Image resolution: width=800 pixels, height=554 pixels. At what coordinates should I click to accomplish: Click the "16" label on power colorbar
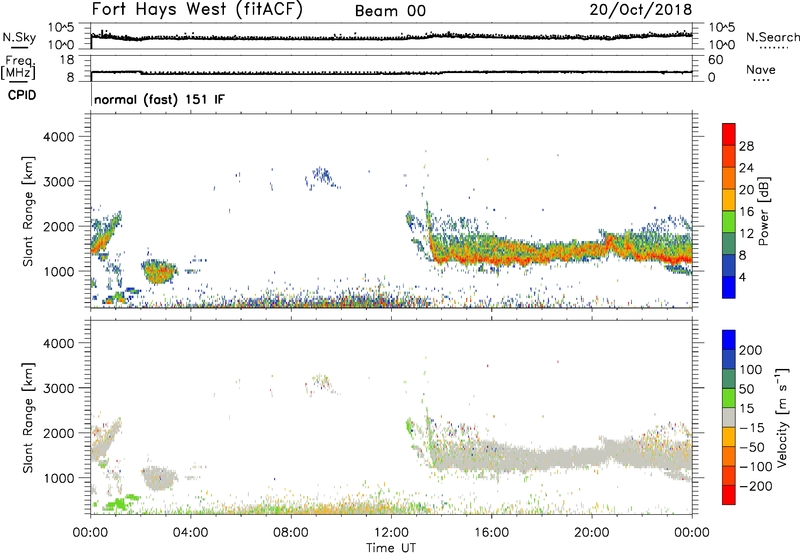pos(746,212)
